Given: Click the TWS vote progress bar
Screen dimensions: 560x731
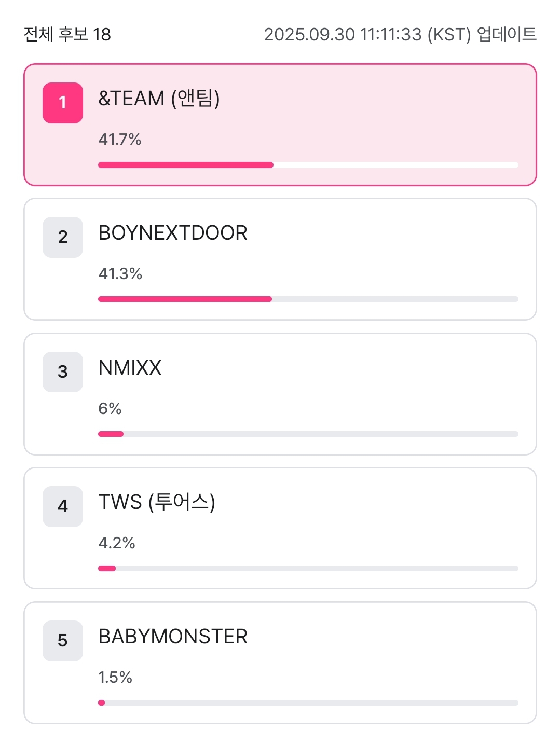Looking at the screenshot, I should [x=308, y=568].
